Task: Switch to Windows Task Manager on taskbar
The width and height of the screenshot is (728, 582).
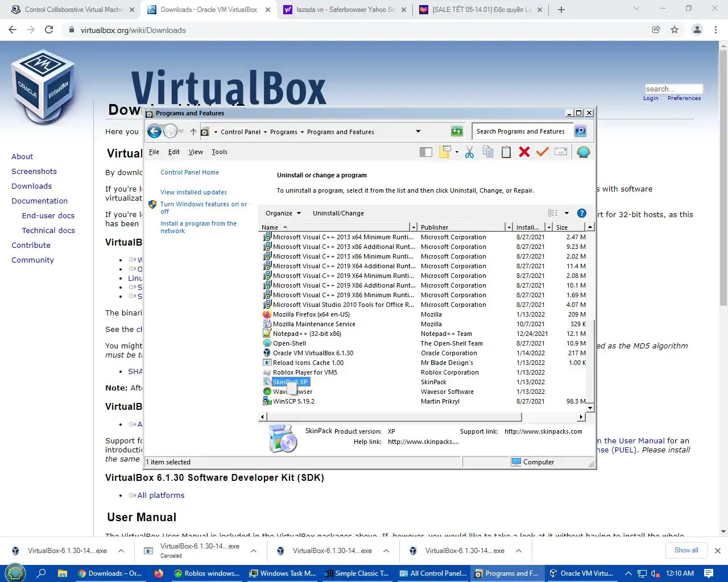Action: tap(282, 573)
